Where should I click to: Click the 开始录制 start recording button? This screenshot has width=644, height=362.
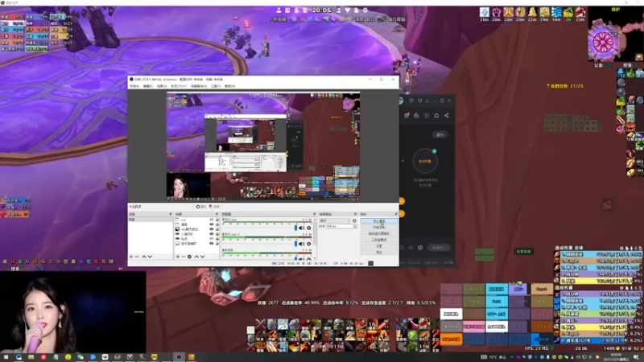(x=378, y=227)
